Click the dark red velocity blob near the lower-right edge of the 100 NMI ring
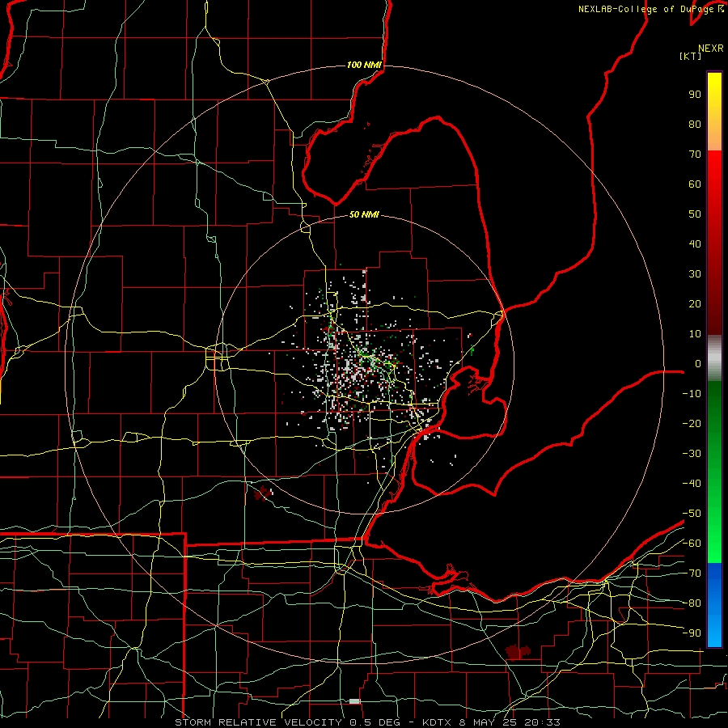This screenshot has width=728, height=728. click(x=517, y=651)
